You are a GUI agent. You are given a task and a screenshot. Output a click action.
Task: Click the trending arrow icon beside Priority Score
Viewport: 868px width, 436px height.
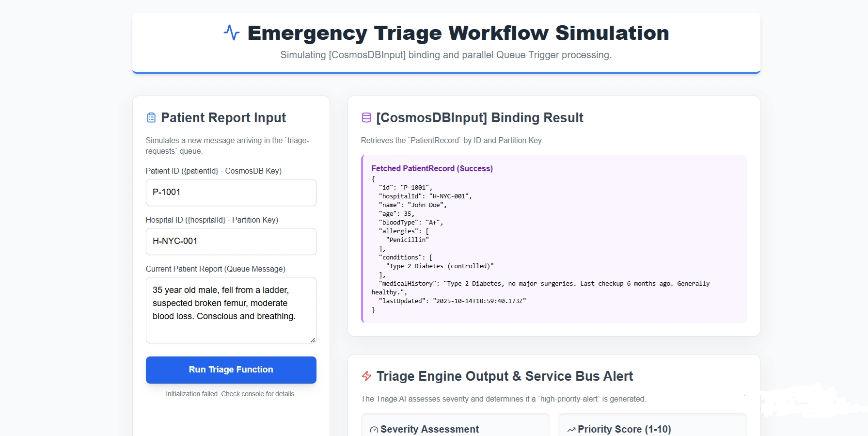[571, 430]
